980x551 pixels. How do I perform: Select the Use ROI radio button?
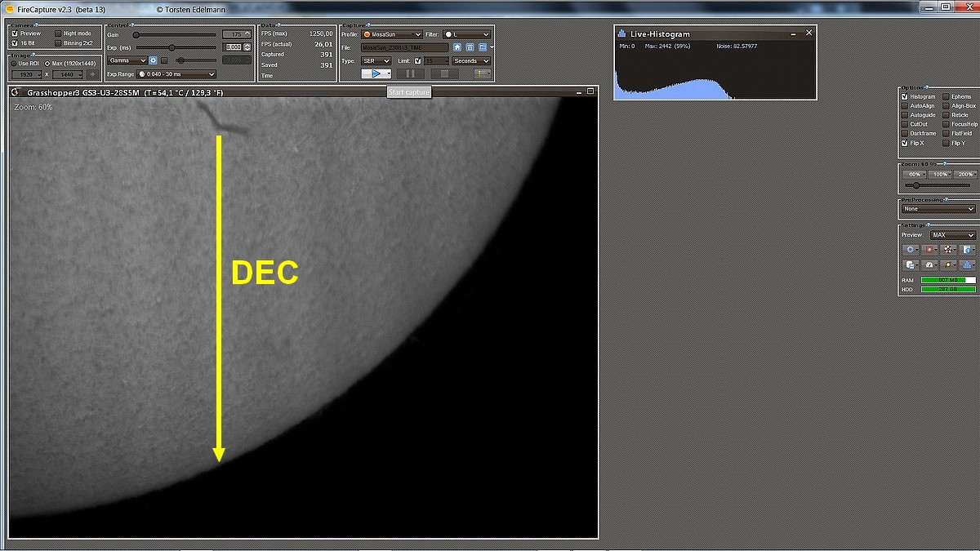click(14, 63)
